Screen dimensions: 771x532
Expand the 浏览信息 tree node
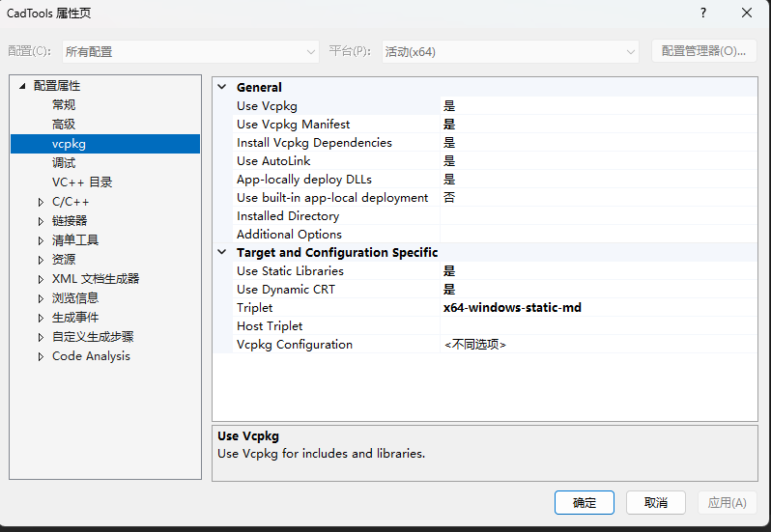coord(41,298)
